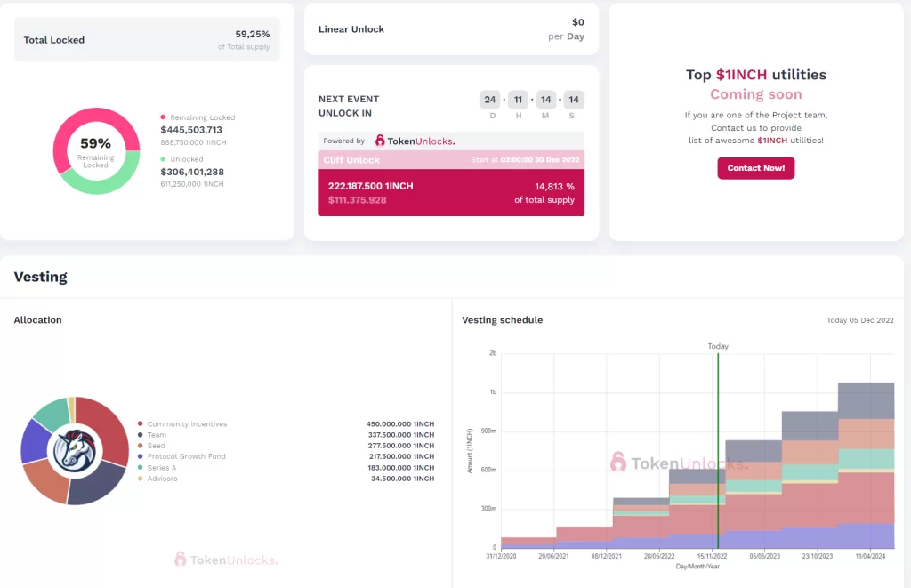Toggle the Team legend entry
The height and width of the screenshot is (588, 911).
157,435
